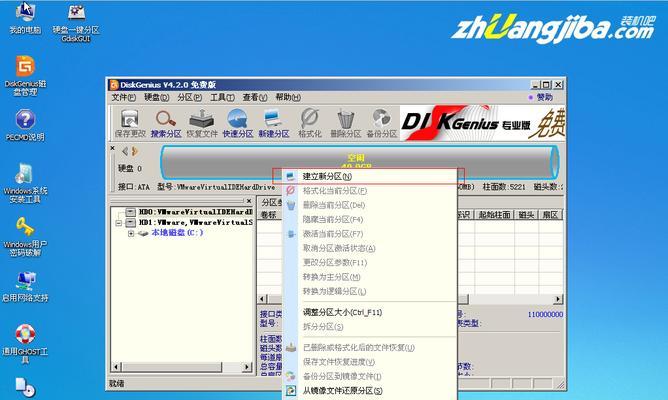This screenshot has width=668, height=400.
Task: Close the left tree panel with x
Action: click(249, 201)
